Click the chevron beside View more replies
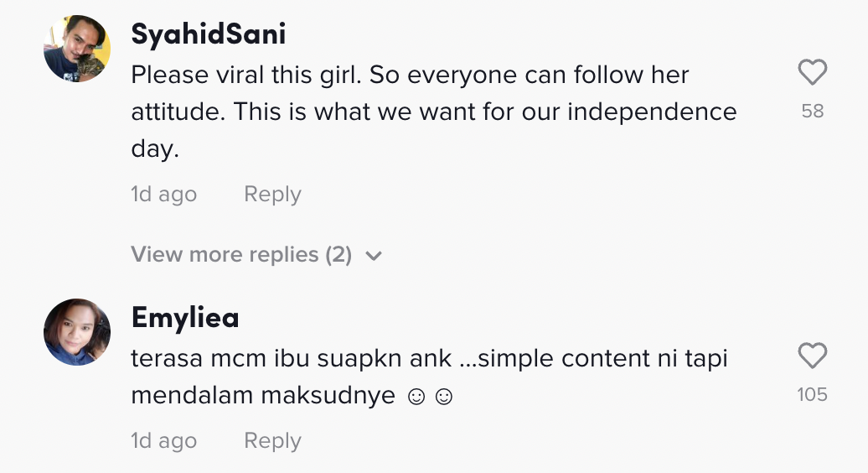 pos(374,256)
